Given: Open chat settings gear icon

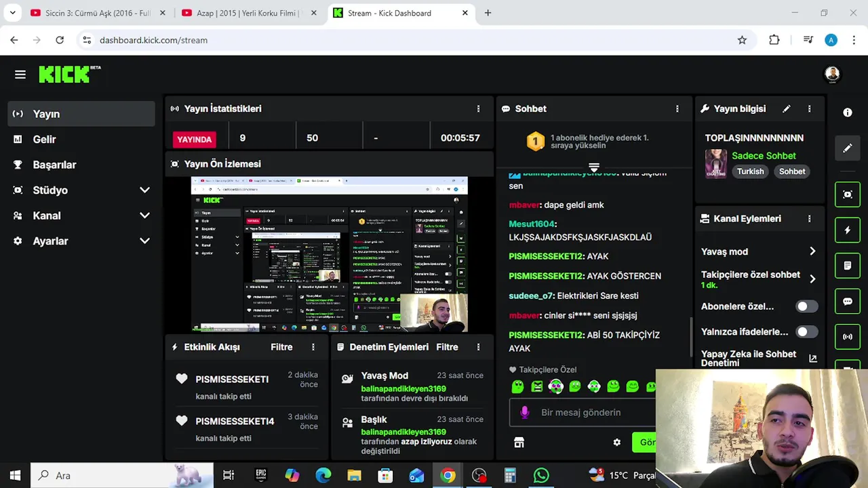Looking at the screenshot, I should pos(616,443).
